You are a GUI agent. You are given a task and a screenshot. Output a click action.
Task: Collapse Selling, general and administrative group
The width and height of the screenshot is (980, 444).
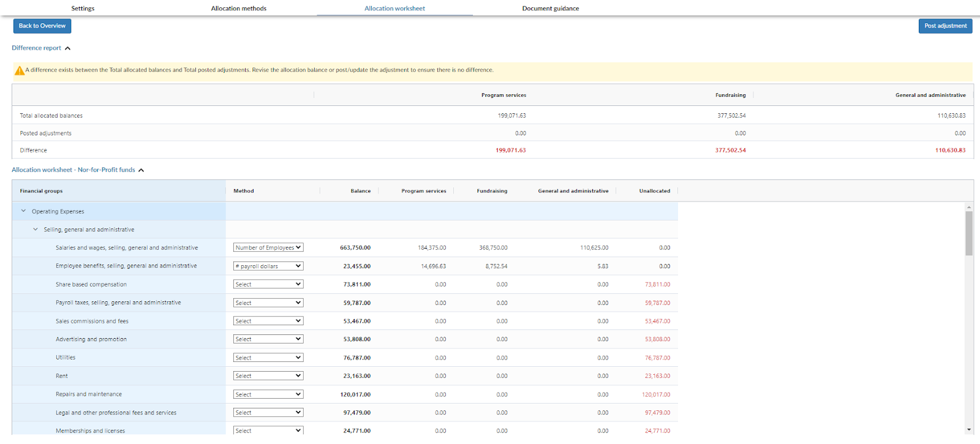click(x=36, y=230)
